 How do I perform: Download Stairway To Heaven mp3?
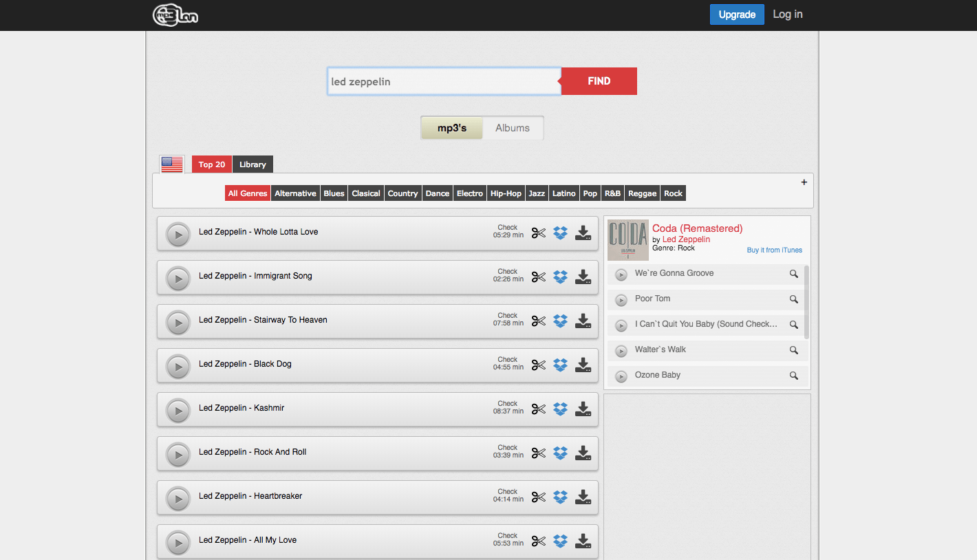tap(583, 321)
